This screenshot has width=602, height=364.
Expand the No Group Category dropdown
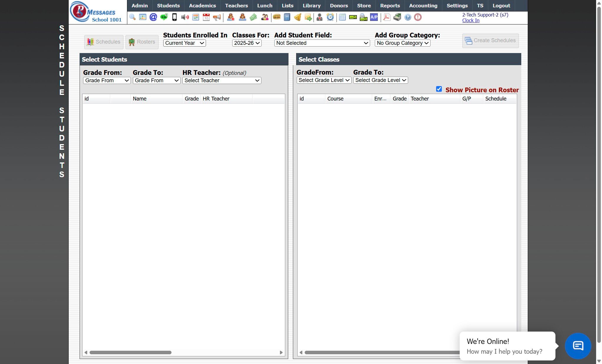[x=402, y=43]
